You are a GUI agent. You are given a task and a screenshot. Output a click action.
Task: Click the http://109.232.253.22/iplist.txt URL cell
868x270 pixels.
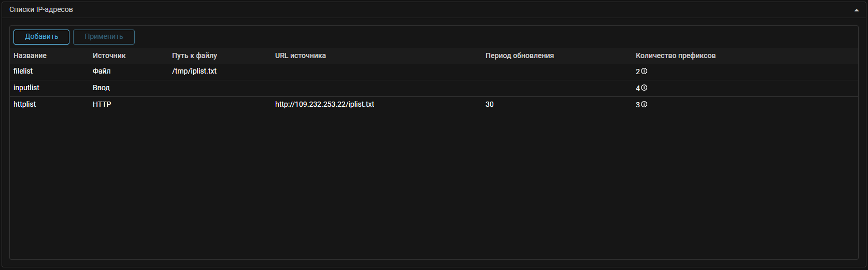point(324,104)
